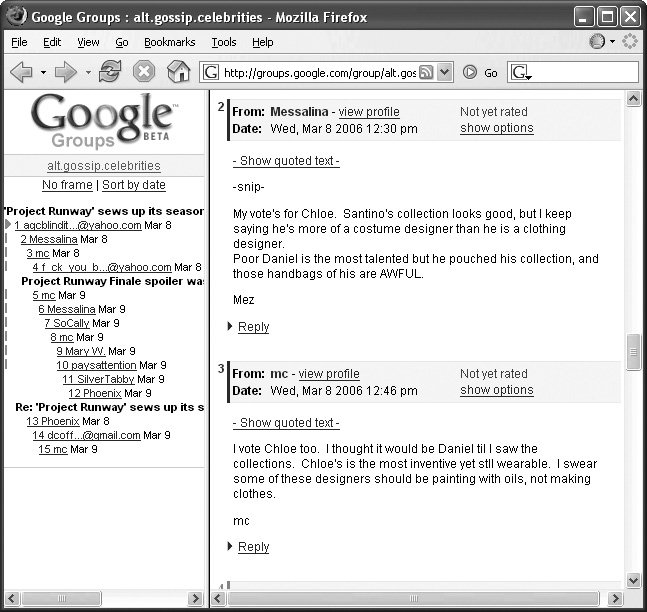Click the RSS feed icon in address bar
Image resolution: width=647 pixels, height=612 pixels.
(x=426, y=72)
